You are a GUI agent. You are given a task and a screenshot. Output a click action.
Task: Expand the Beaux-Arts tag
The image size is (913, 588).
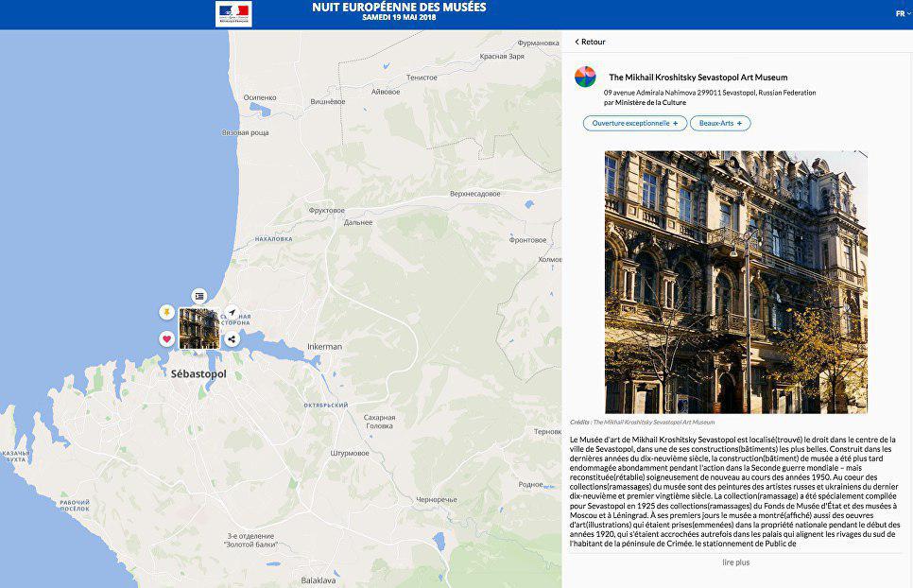coord(720,123)
